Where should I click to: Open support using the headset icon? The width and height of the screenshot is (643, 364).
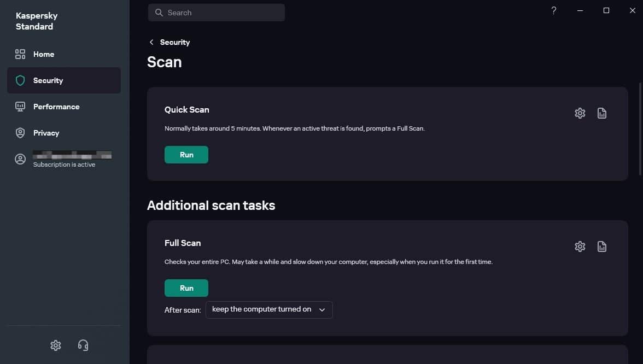click(83, 345)
